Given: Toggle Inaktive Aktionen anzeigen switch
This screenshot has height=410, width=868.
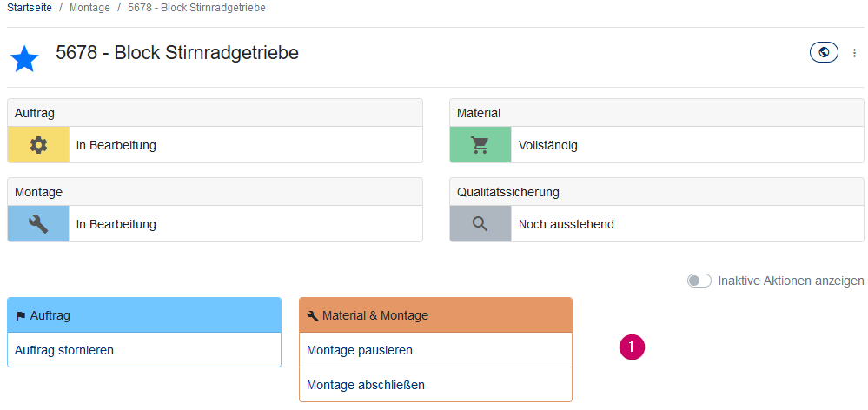Looking at the screenshot, I should pyautogui.click(x=699, y=281).
